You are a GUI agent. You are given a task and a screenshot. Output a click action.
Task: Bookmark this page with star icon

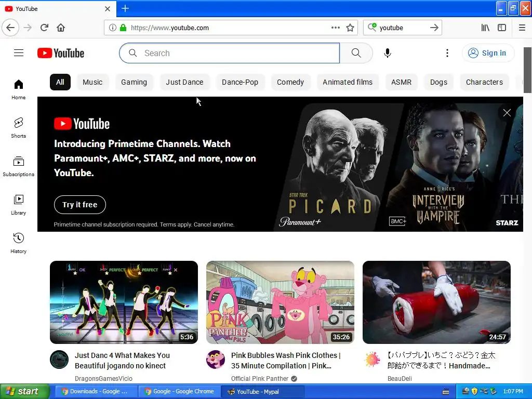(x=350, y=28)
